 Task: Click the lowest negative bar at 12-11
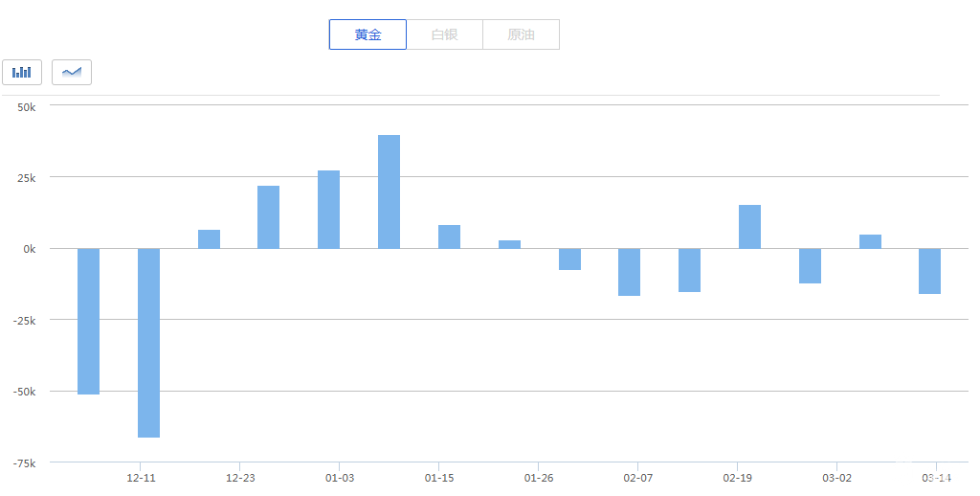click(x=148, y=342)
